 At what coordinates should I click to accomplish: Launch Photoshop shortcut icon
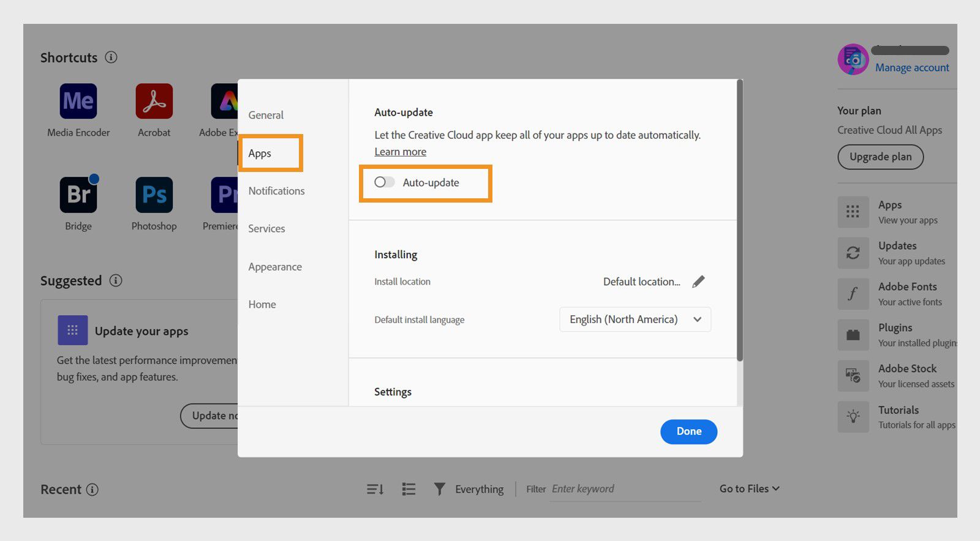click(x=154, y=195)
